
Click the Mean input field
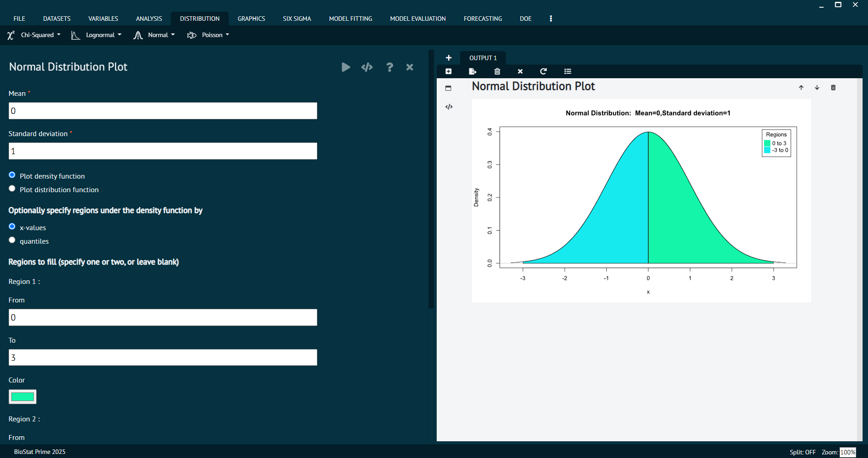(163, 111)
